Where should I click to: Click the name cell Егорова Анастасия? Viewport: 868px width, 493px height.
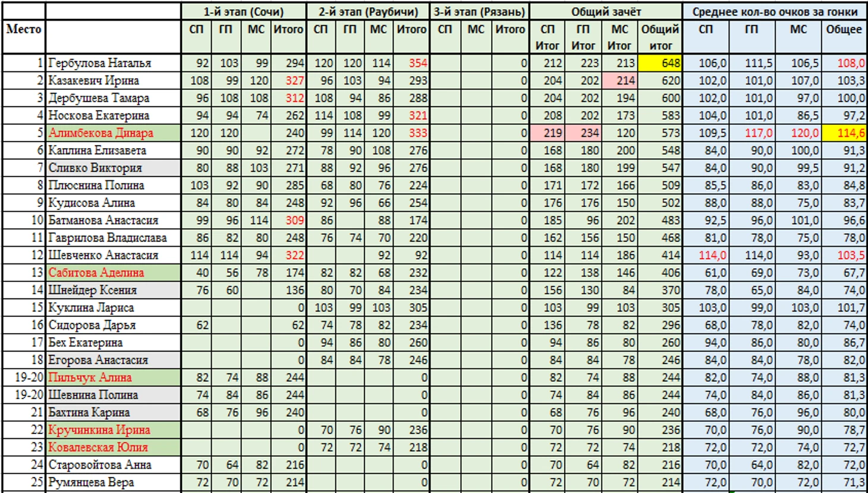[113, 360]
